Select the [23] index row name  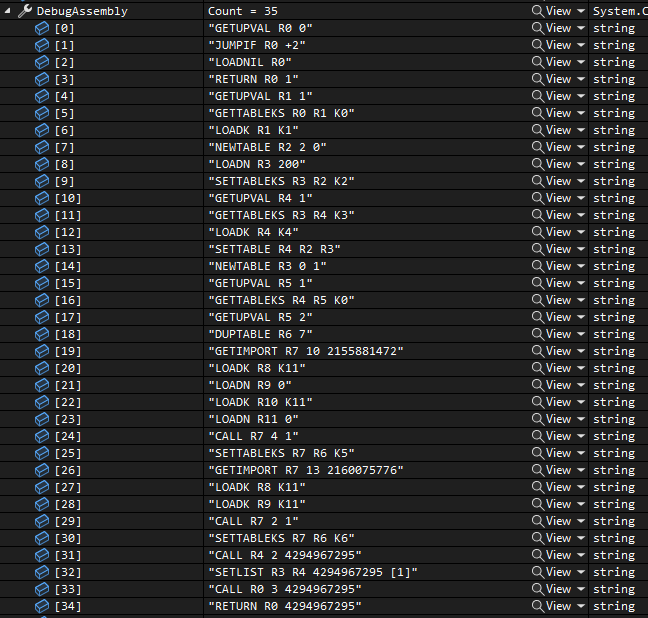coord(68,419)
